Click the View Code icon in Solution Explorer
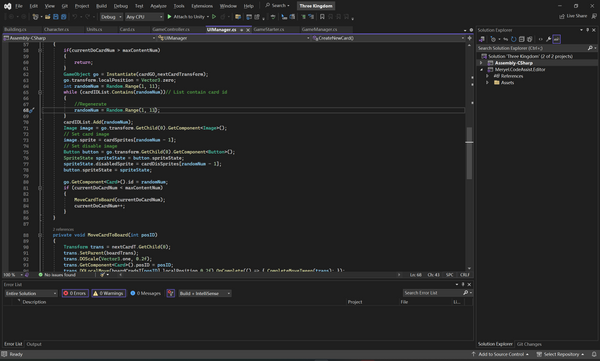Viewport: 600px width, 361px height. tap(540, 39)
